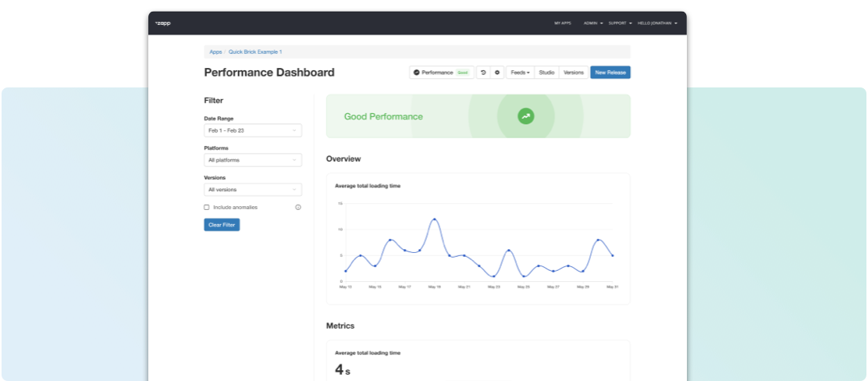
Task: Click the Zapp logo in header
Action: click(162, 23)
